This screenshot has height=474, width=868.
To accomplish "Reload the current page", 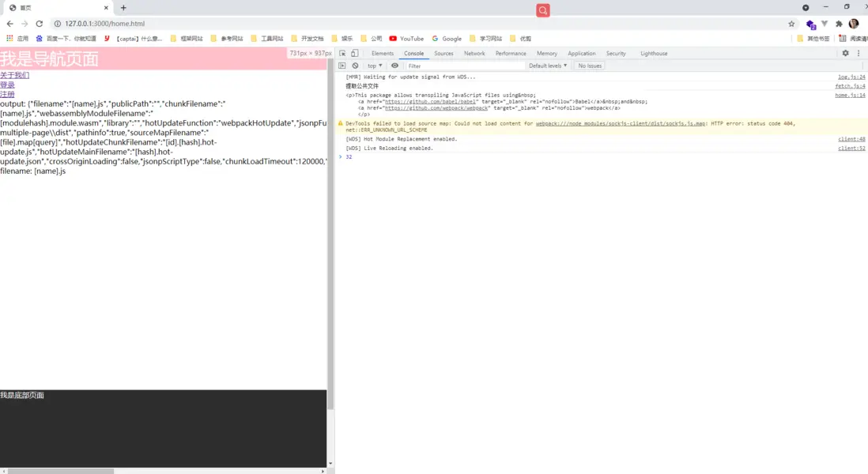I will click(40, 24).
